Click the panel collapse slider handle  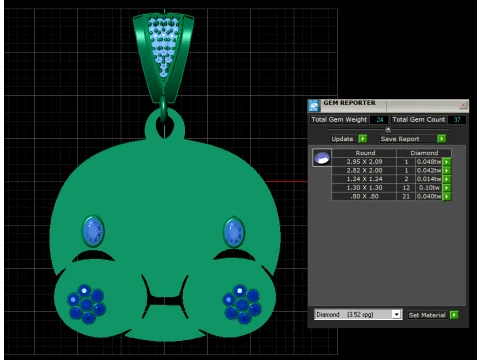click(388, 129)
